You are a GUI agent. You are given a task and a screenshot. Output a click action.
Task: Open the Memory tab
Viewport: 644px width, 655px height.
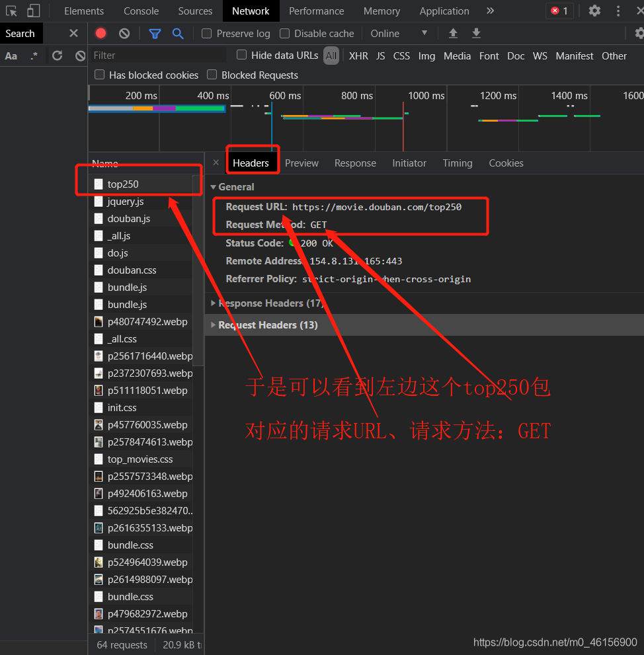coord(382,11)
